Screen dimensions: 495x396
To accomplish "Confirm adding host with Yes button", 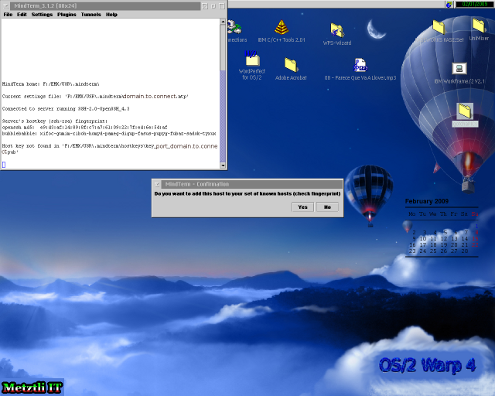I will [x=302, y=207].
